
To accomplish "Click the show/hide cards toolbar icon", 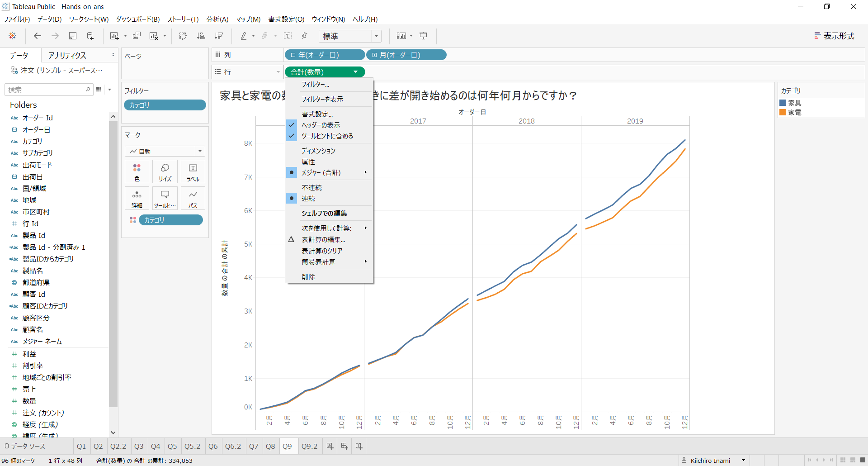I will [x=401, y=36].
